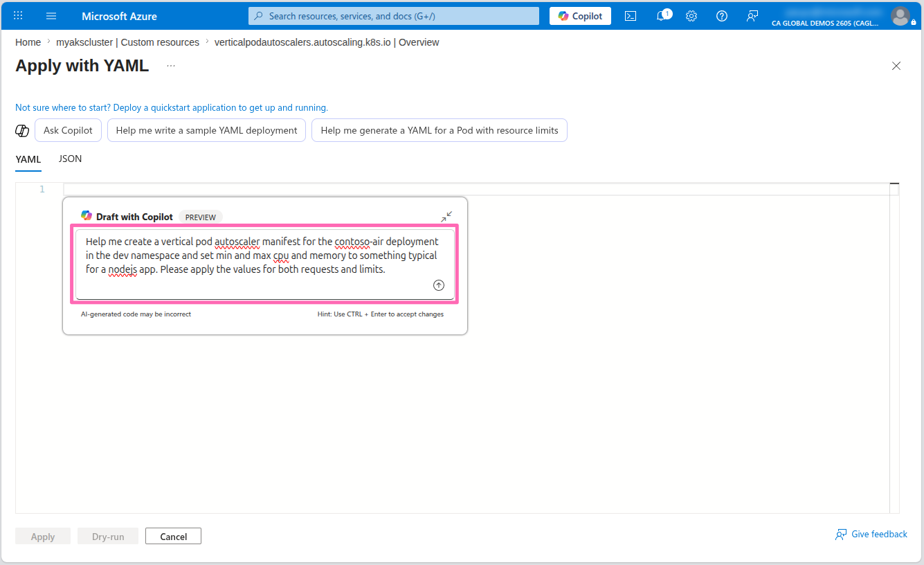
Task: Open Give feedback link
Action: pyautogui.click(x=871, y=535)
